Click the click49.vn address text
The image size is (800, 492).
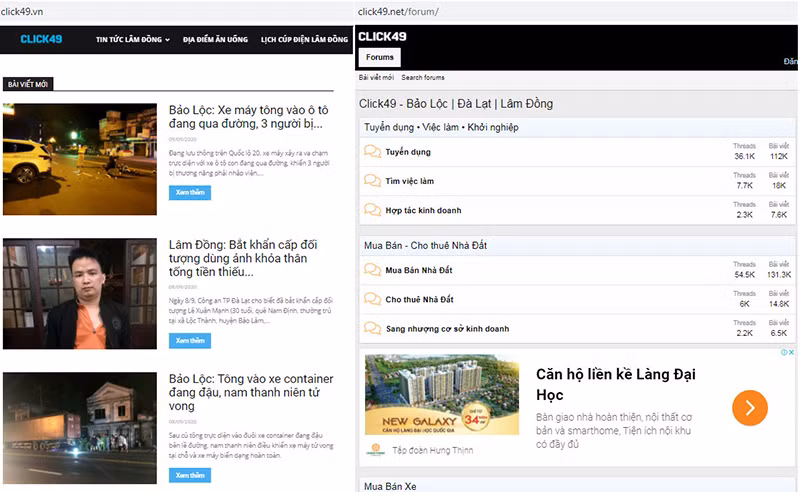point(22,11)
